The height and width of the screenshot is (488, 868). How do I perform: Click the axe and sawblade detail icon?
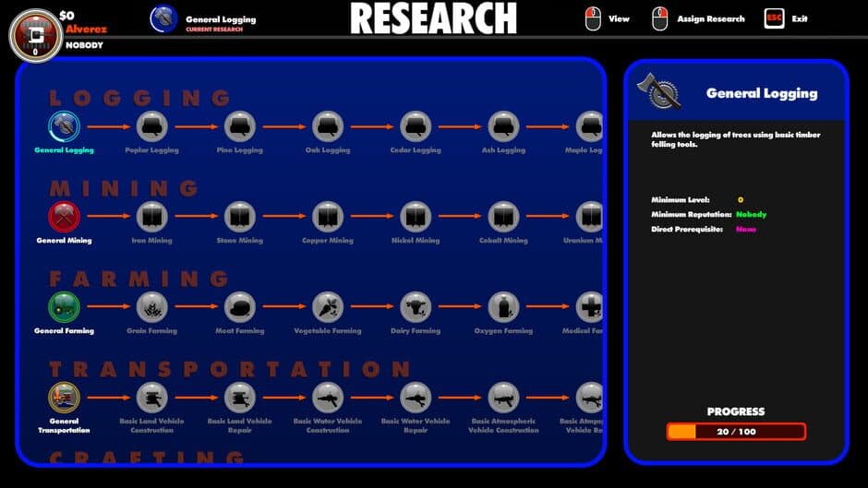[659, 91]
